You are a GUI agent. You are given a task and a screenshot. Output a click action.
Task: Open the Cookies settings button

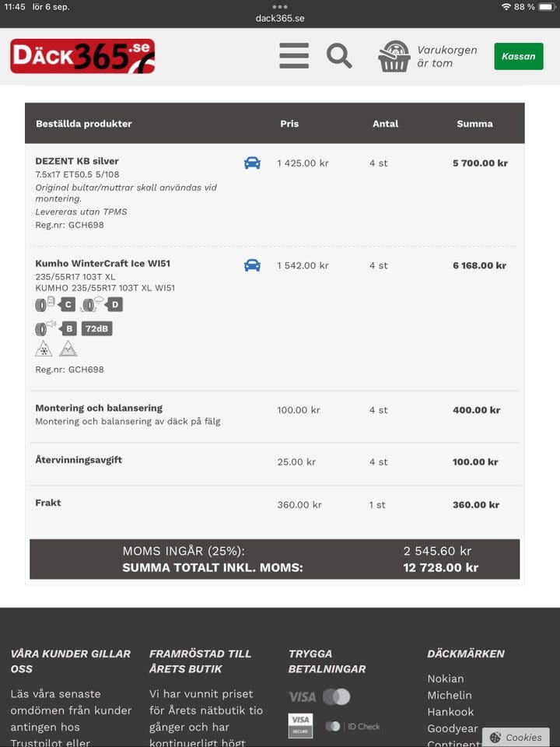click(x=516, y=737)
